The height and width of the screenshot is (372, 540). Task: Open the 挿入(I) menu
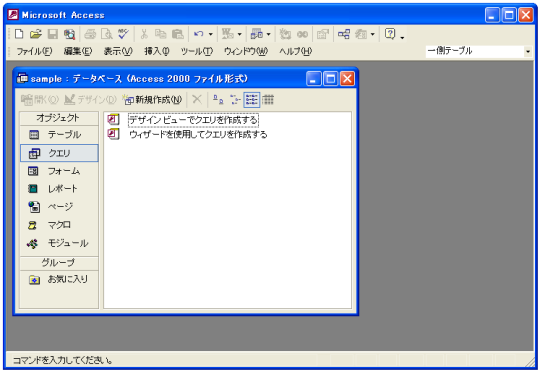click(x=157, y=51)
